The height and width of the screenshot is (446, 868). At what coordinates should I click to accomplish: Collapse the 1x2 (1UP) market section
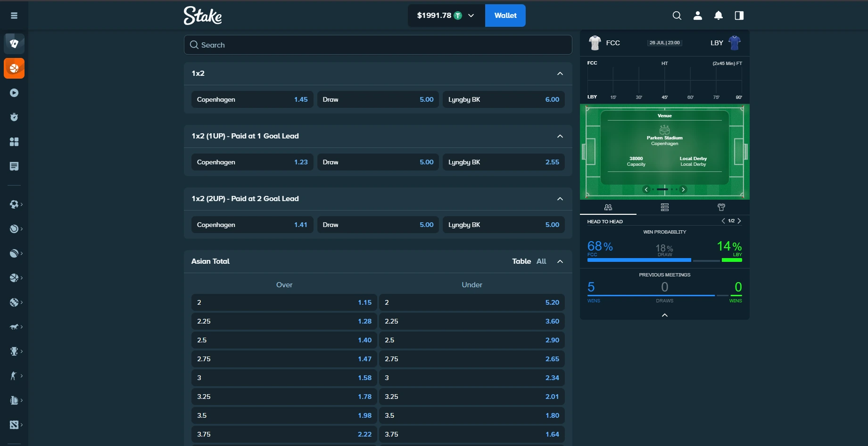560,136
